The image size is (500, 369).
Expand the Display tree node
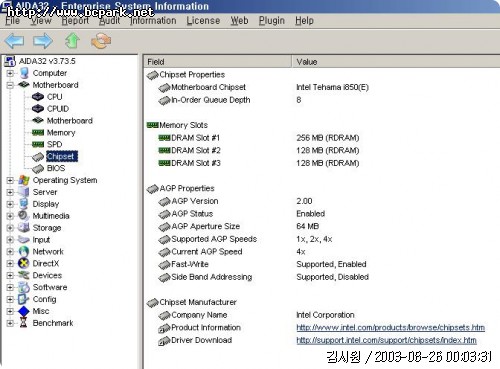coord(10,204)
